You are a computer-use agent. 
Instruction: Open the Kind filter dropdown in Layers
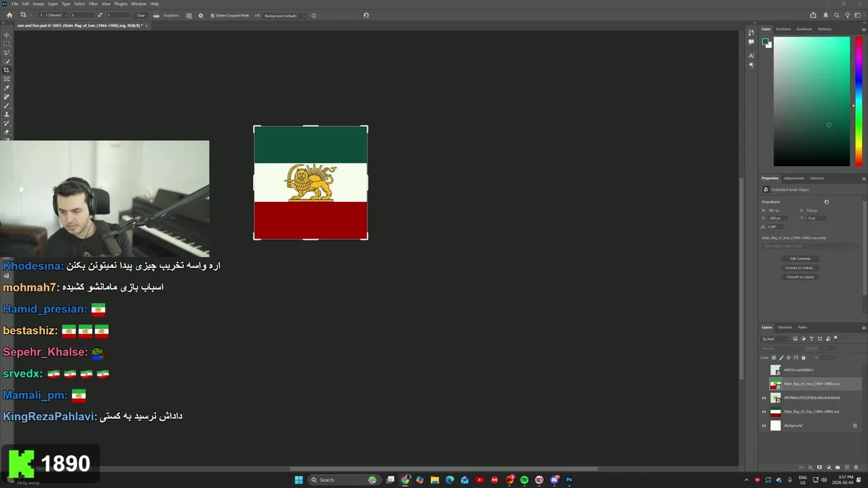click(774, 339)
